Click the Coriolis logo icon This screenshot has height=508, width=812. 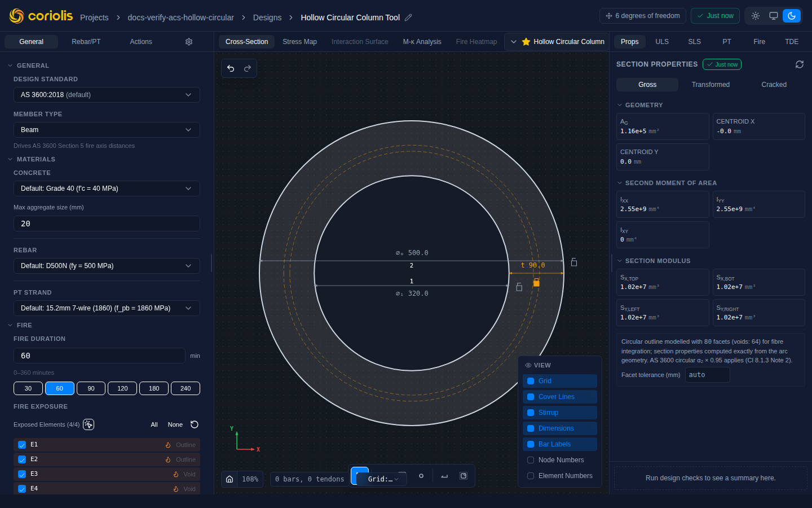click(16, 16)
